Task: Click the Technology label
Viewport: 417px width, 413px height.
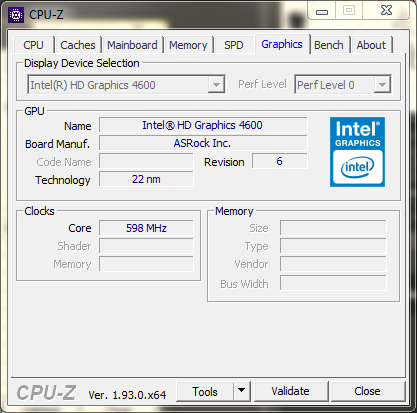Action: tap(63, 180)
